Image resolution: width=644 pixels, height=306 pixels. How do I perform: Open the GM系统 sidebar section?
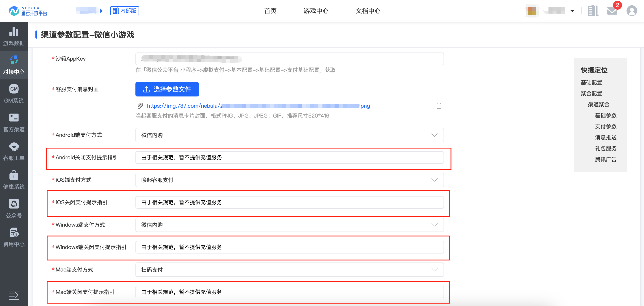pyautogui.click(x=14, y=94)
